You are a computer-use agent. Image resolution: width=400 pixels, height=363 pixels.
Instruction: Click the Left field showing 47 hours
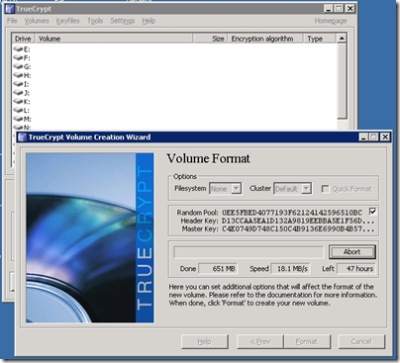click(x=356, y=269)
